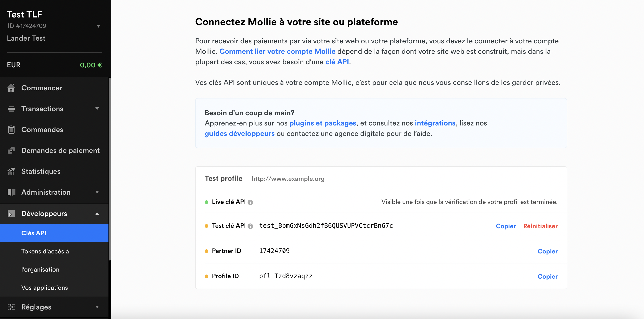Click the Transactions stack icon
The width and height of the screenshot is (644, 319).
click(11, 109)
